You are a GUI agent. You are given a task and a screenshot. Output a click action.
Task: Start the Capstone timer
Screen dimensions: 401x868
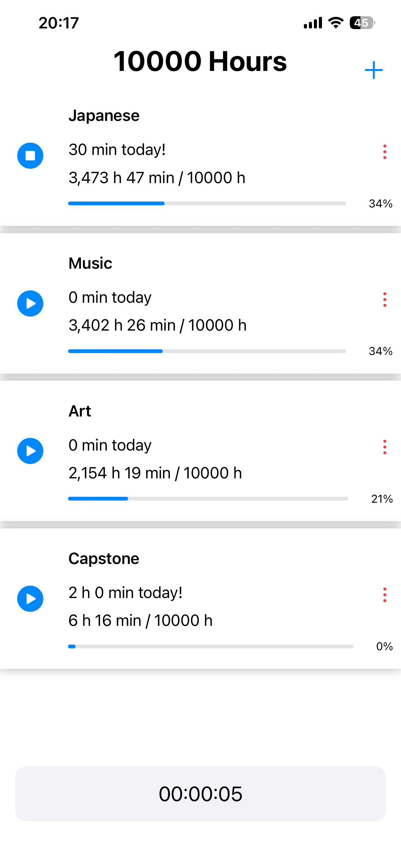click(30, 598)
